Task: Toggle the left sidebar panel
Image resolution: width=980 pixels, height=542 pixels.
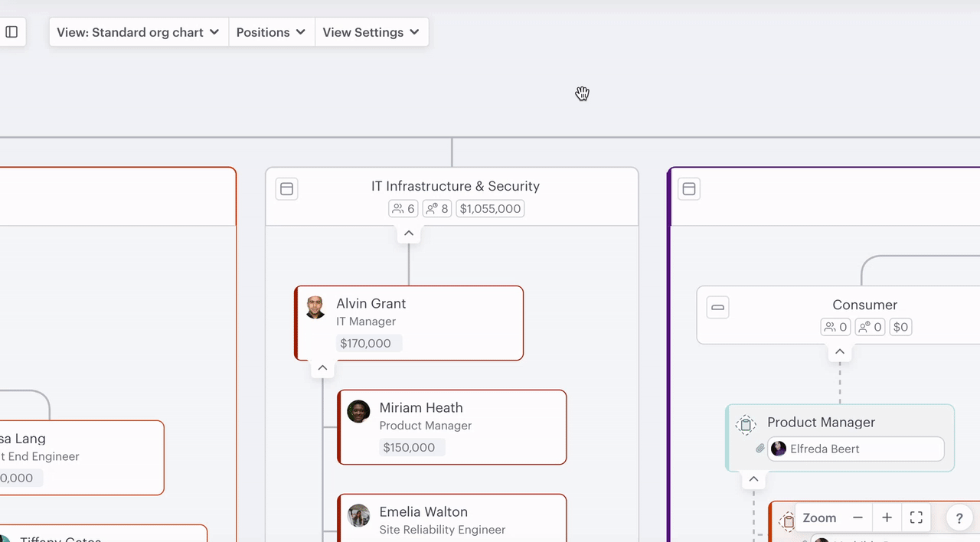Action: tap(11, 31)
